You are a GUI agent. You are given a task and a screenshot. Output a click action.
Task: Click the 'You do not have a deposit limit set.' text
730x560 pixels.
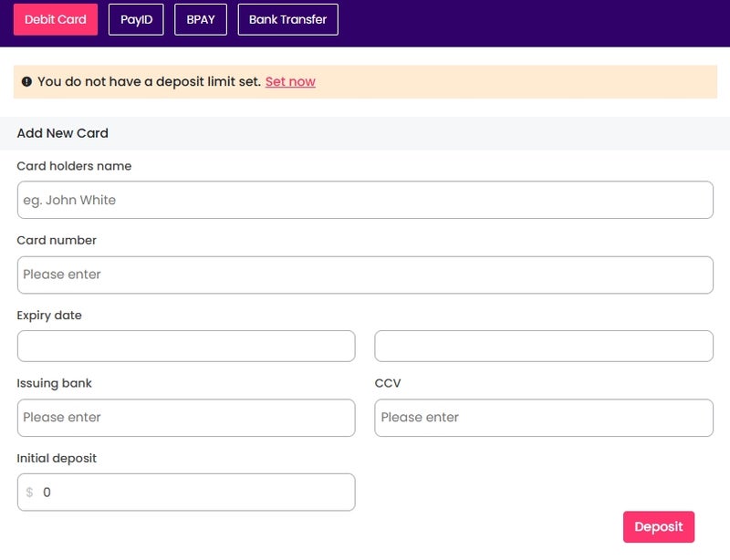click(x=149, y=81)
